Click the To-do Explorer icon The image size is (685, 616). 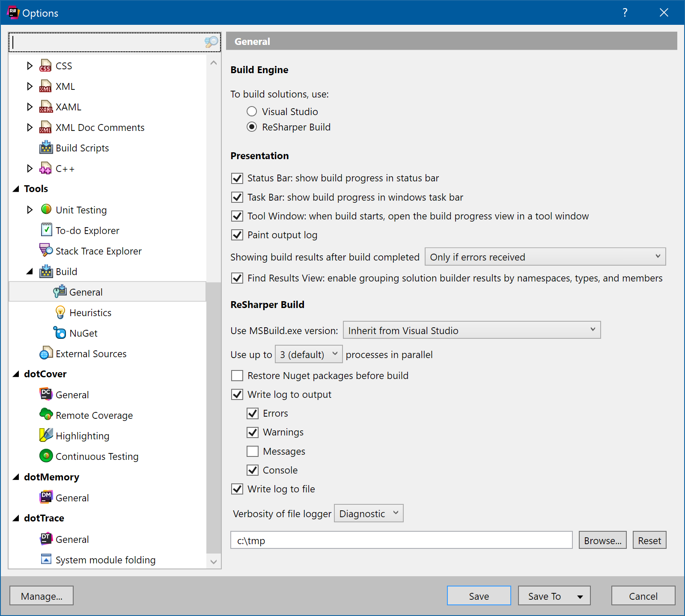(46, 230)
